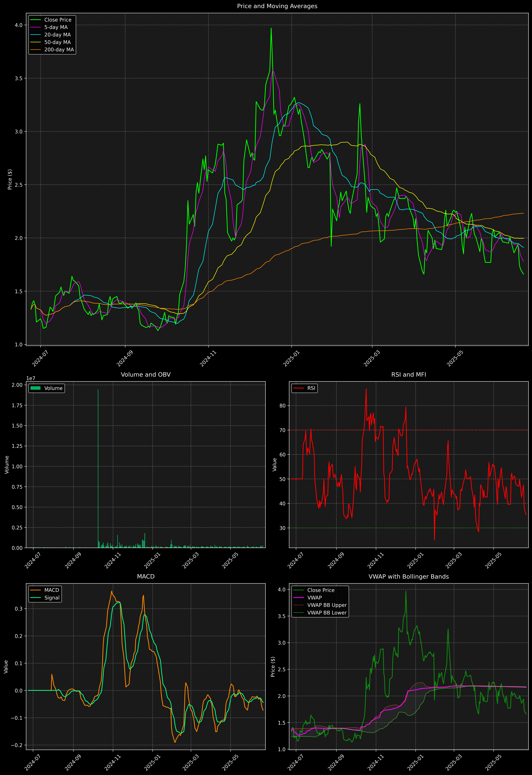The height and width of the screenshot is (775, 532).
Task: Click the 'Price and Moving Averages' chart title
Action: pyautogui.click(x=277, y=6)
